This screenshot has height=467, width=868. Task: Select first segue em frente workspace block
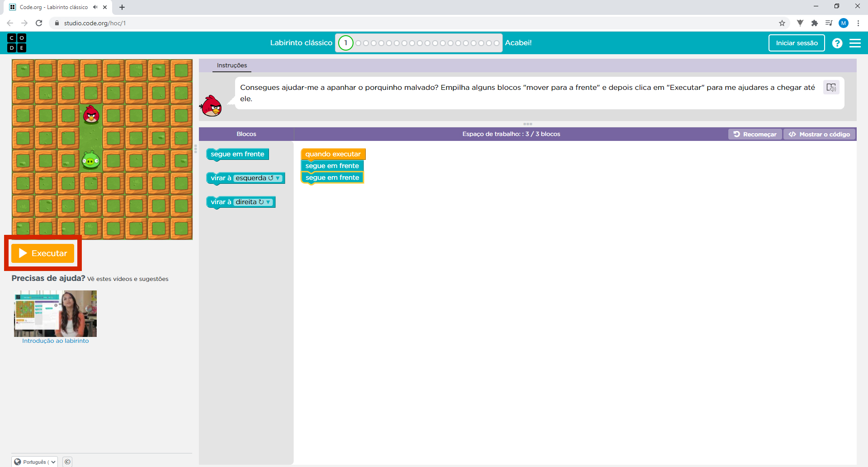(x=332, y=166)
